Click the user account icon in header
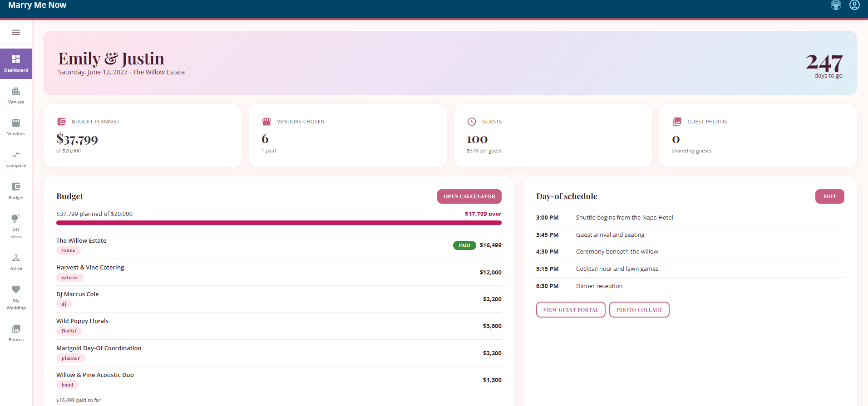The width and height of the screenshot is (868, 406). point(854,5)
